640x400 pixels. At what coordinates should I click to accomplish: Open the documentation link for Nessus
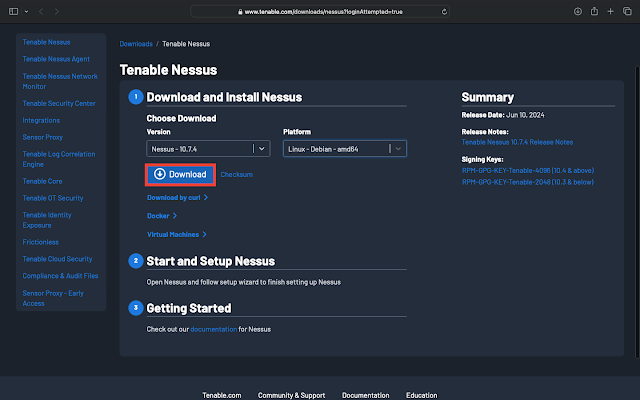pyautogui.click(x=213, y=329)
